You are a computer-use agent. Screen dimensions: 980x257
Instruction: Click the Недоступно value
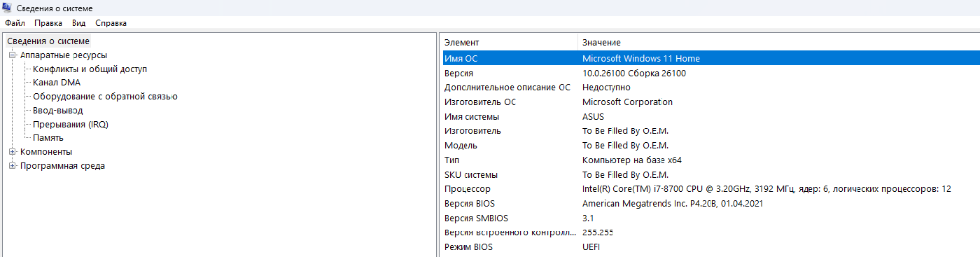pyautogui.click(x=606, y=88)
